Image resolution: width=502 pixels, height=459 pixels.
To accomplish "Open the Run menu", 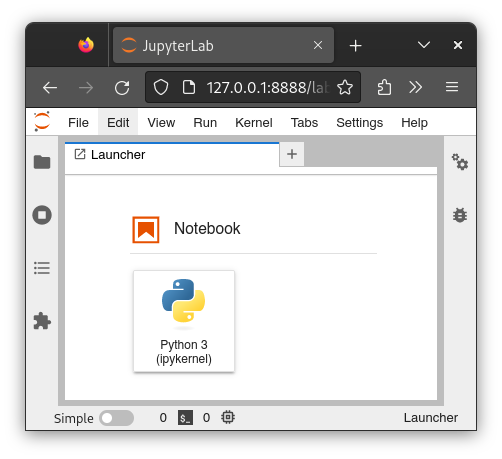I will click(x=205, y=123).
